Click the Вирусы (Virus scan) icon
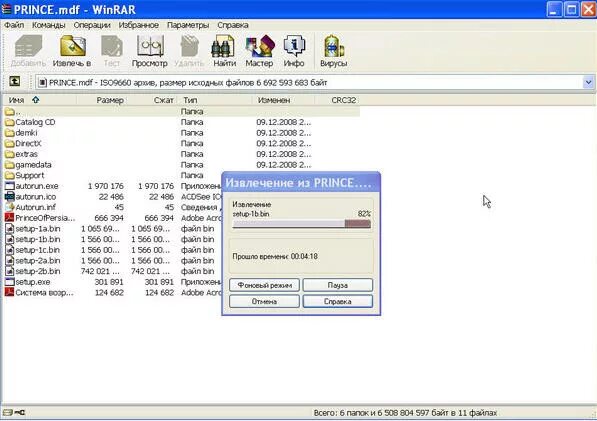The height and width of the screenshot is (421, 597). (334, 46)
